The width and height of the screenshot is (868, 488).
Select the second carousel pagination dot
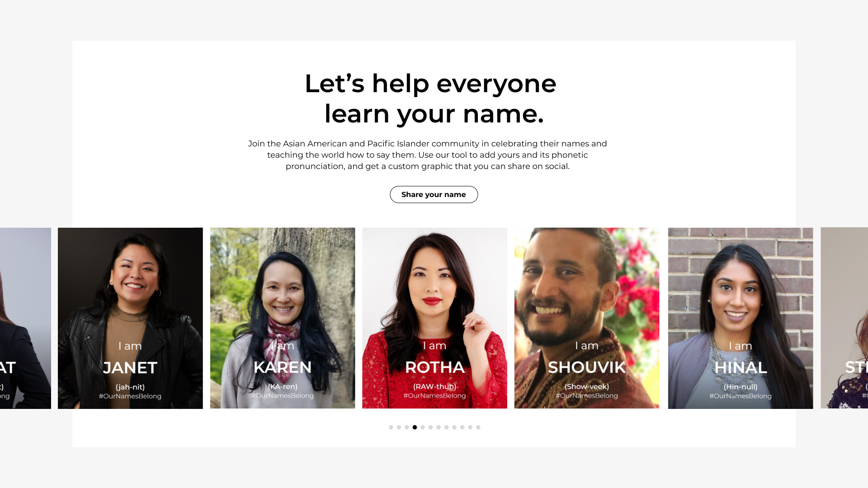coord(399,427)
